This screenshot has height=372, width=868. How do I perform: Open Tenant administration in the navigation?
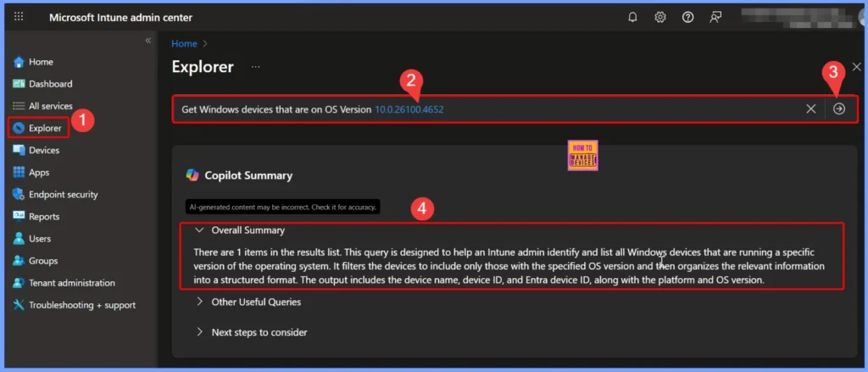click(72, 282)
